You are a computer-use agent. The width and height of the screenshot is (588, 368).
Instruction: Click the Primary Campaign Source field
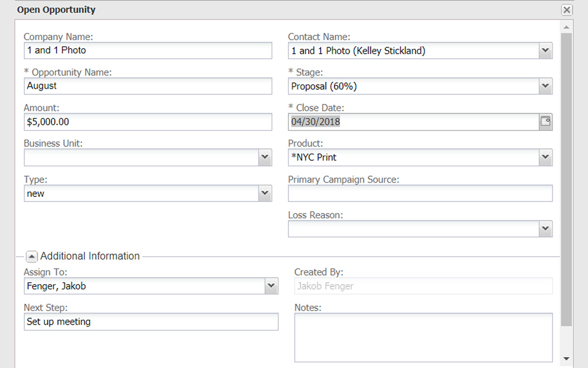coord(420,193)
